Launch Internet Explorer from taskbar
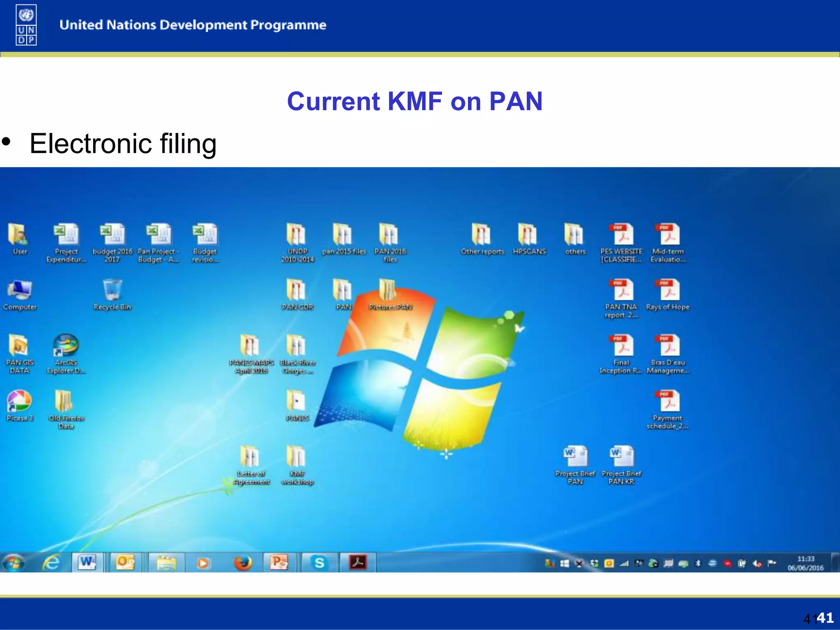The image size is (840, 630). [52, 563]
